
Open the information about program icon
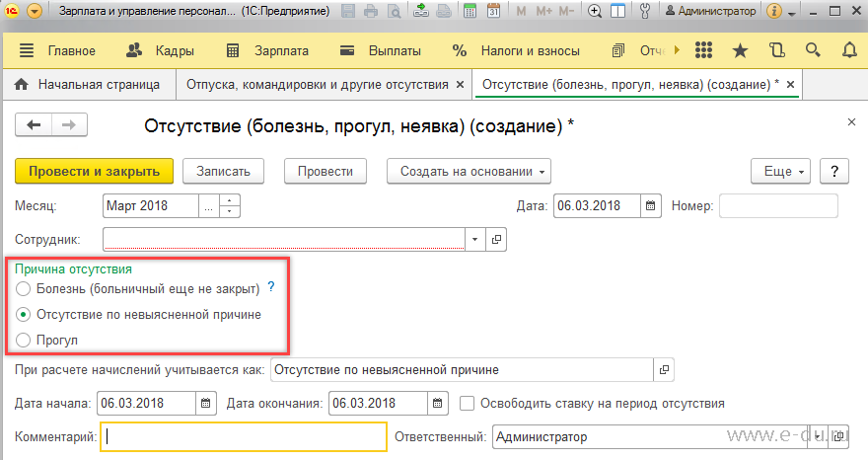(774, 11)
